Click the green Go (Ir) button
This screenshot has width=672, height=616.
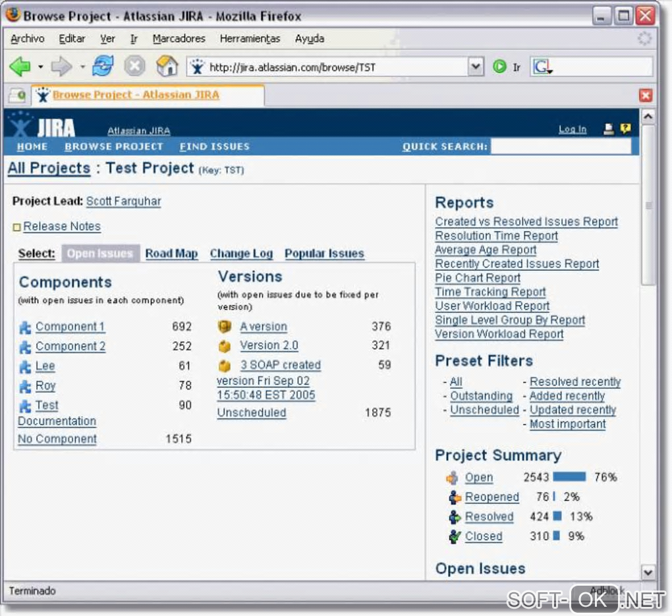[x=499, y=67]
